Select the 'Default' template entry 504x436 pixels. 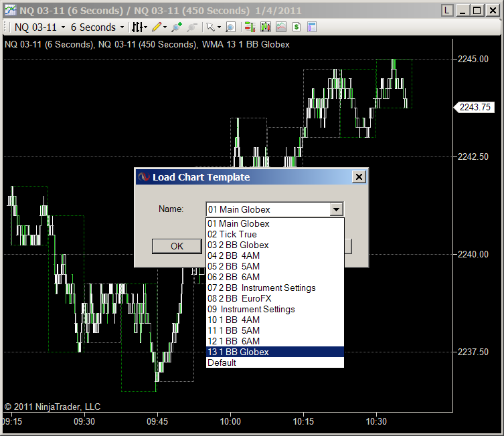[275, 362]
